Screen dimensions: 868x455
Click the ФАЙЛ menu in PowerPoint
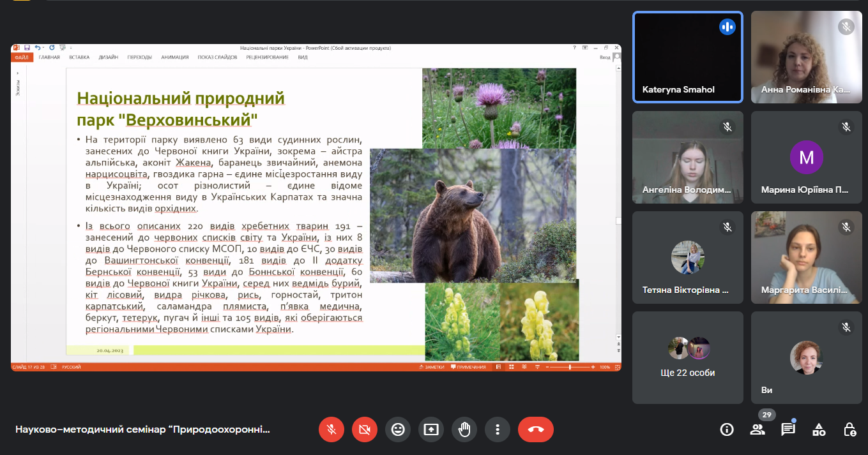[x=20, y=57]
